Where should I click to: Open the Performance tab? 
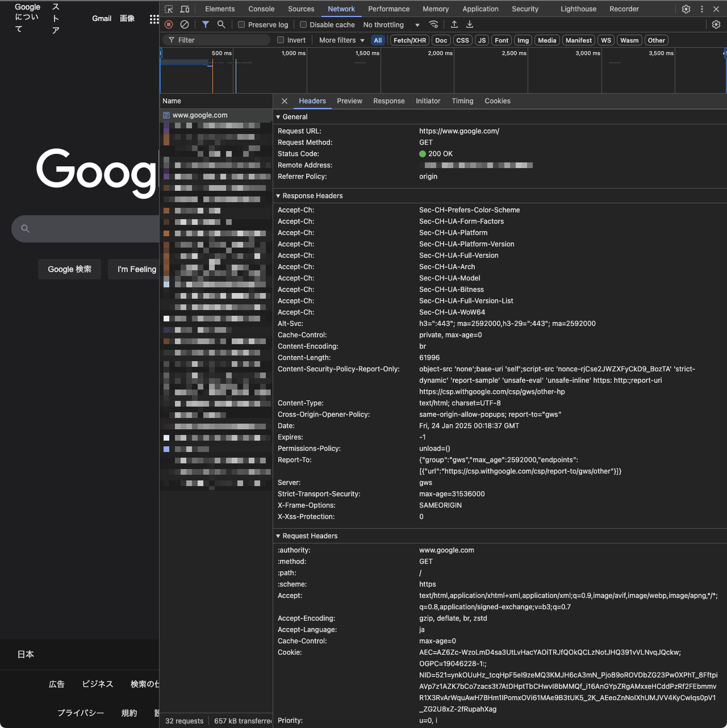pos(388,9)
